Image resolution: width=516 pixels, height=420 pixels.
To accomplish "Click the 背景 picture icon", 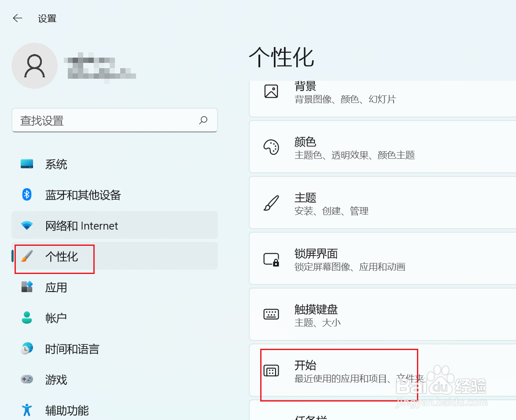I will [x=271, y=91].
